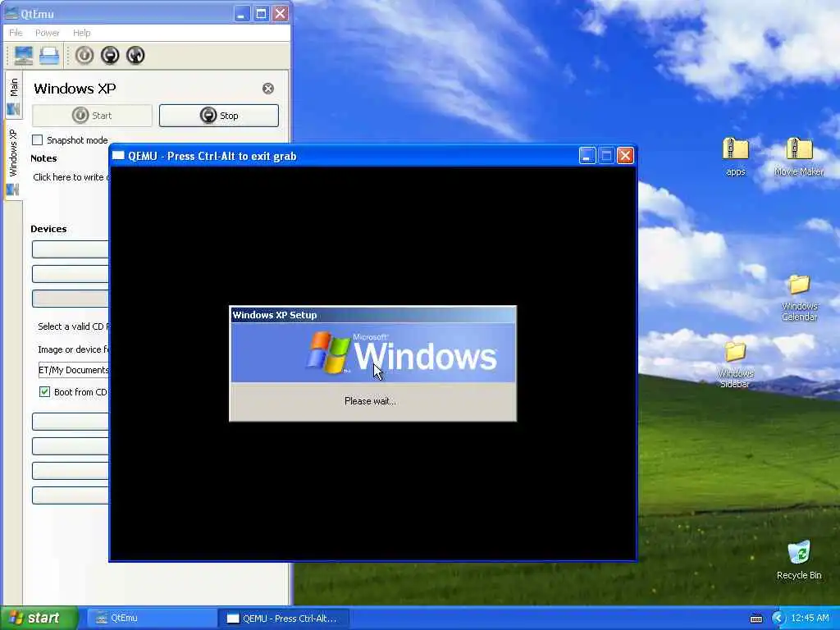Open the Help menu in QtEmu

coord(81,33)
